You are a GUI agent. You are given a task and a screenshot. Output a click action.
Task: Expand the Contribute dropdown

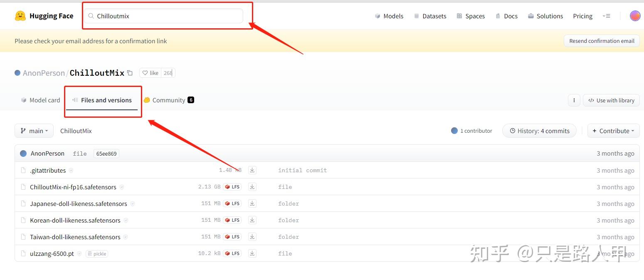coord(613,131)
